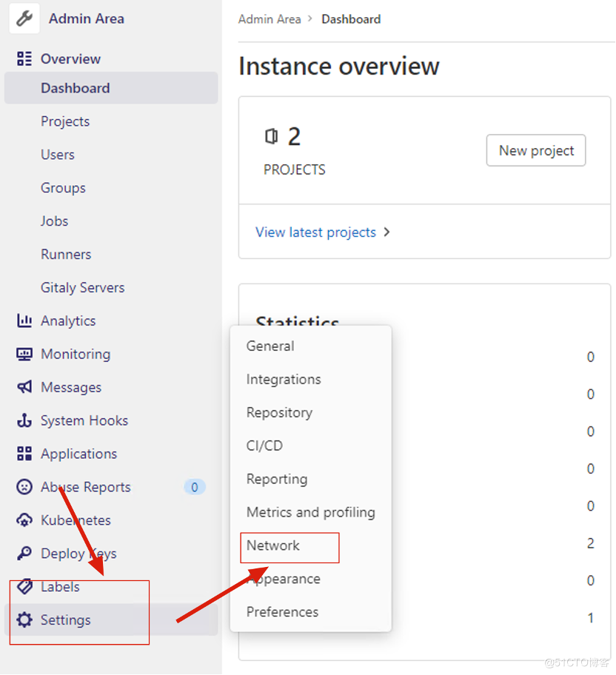Choose CI/CD from Settings flyout

point(264,446)
